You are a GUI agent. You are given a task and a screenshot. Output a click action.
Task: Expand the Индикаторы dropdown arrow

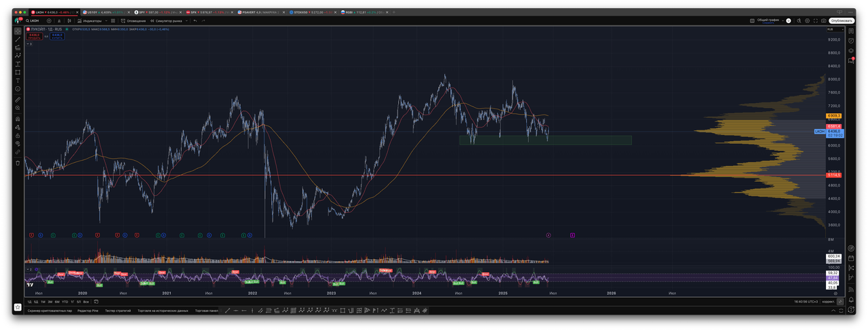pos(106,20)
